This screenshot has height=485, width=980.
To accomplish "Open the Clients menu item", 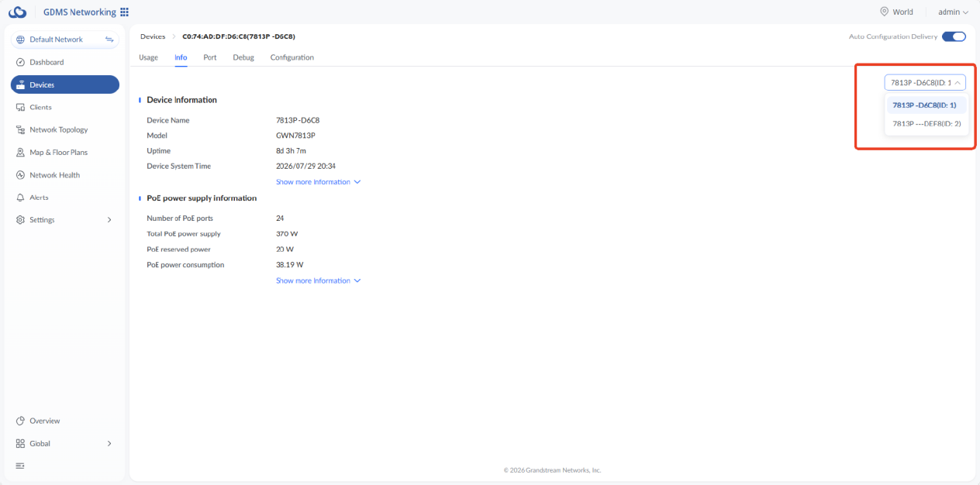I will [65, 107].
